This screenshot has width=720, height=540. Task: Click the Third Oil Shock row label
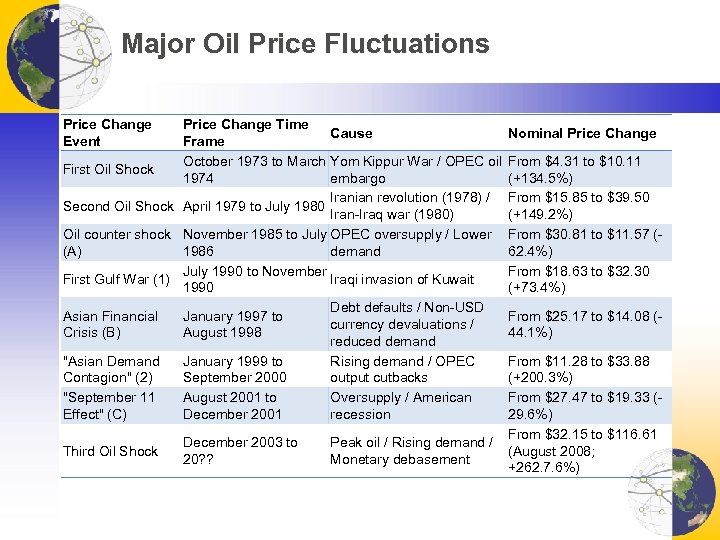[x=110, y=451]
